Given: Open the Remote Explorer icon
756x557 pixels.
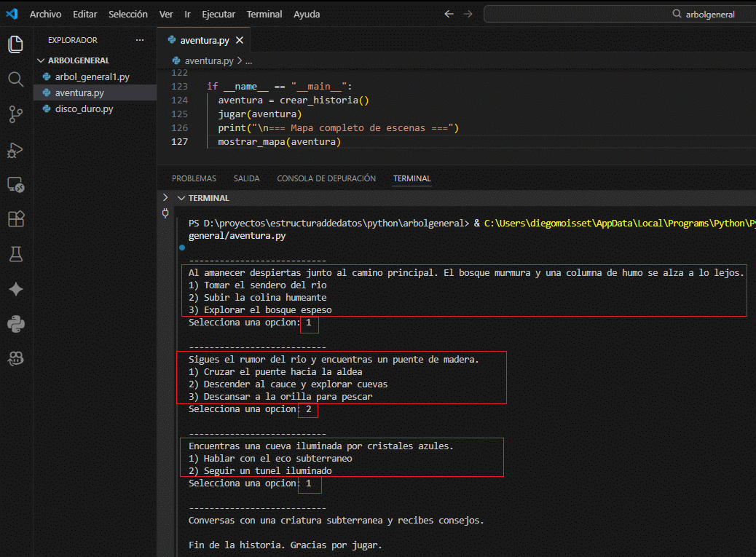Looking at the screenshot, I should [x=15, y=185].
